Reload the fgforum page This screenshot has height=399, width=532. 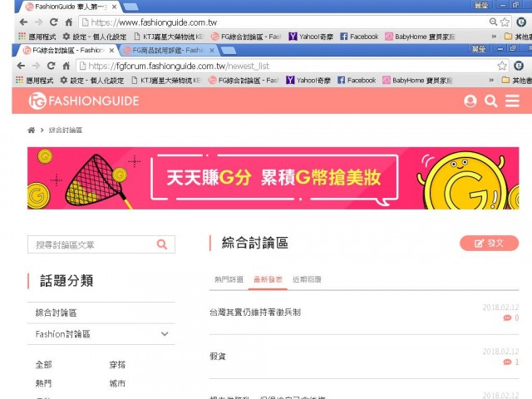52,66
